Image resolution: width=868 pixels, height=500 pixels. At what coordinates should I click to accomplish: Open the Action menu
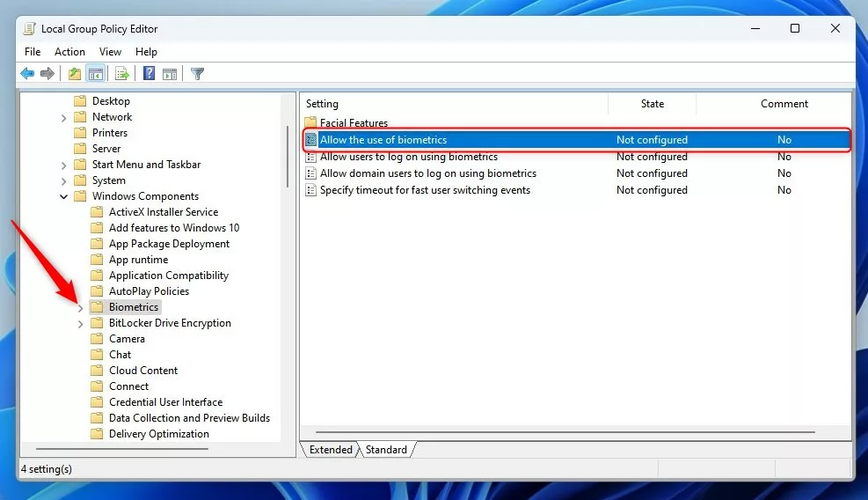(69, 52)
